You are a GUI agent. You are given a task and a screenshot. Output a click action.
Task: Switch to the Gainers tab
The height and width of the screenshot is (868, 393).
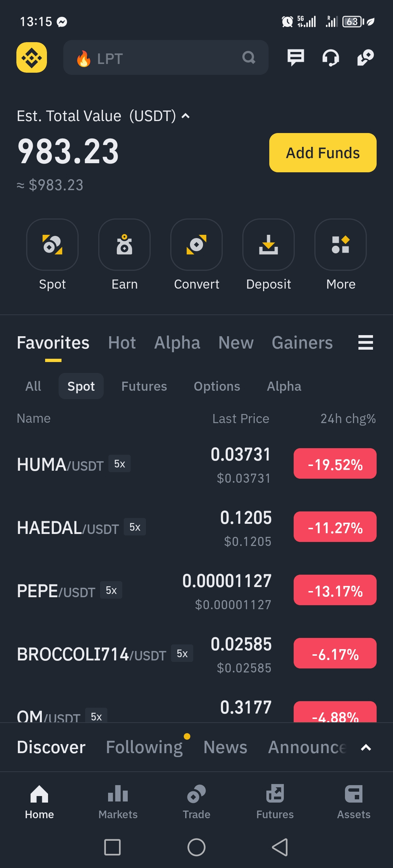tap(302, 343)
